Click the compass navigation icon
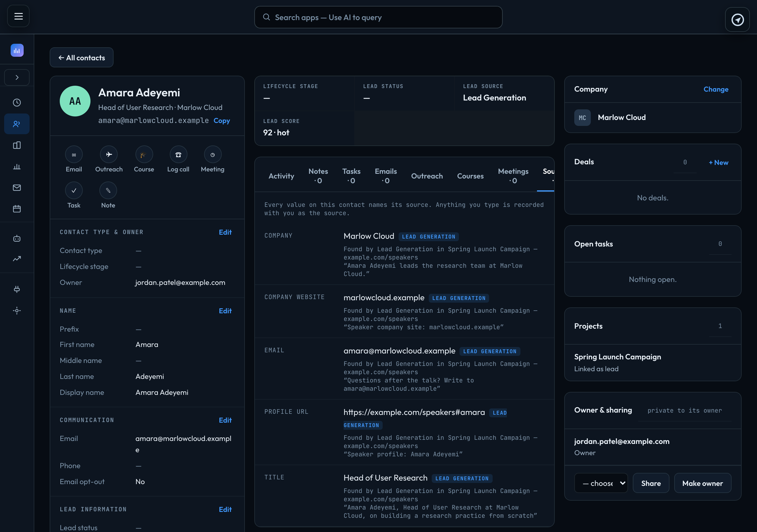 [737, 20]
